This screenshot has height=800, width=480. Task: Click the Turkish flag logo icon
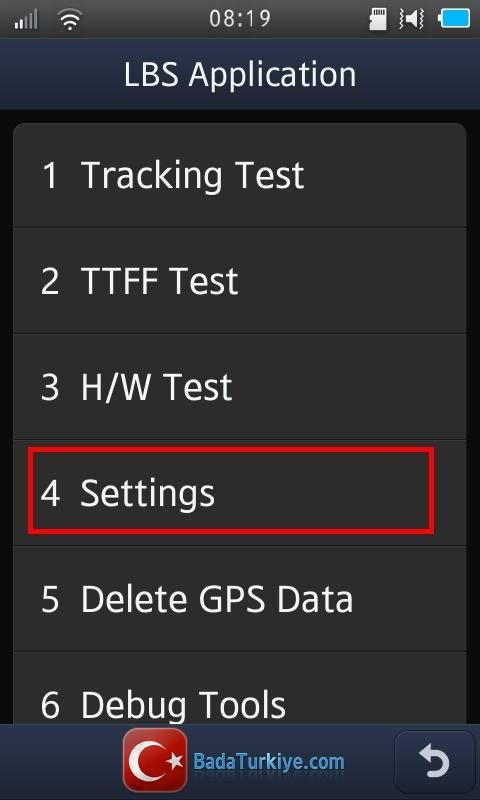pos(155,760)
